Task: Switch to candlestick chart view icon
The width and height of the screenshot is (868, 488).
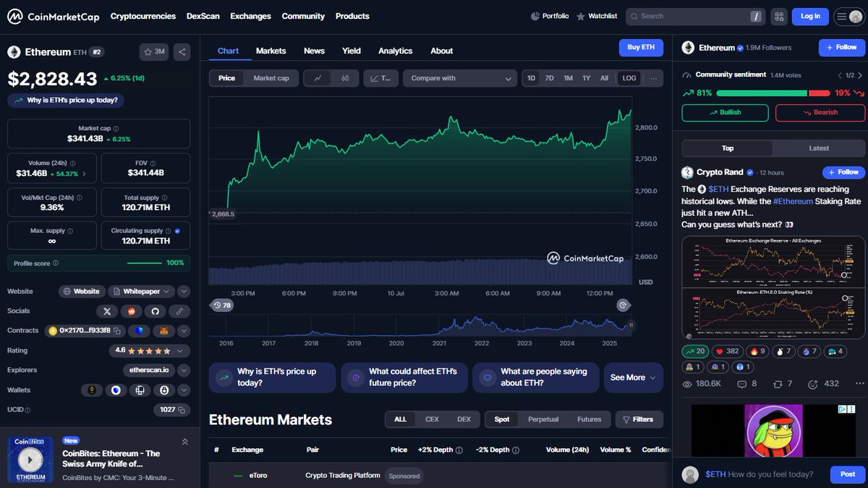Action: click(x=345, y=78)
